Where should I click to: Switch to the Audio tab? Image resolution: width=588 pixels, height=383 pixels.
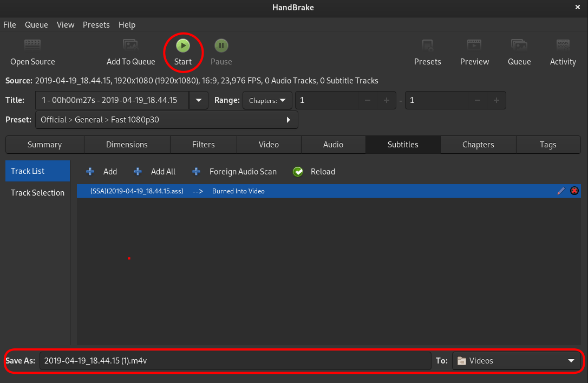333,145
